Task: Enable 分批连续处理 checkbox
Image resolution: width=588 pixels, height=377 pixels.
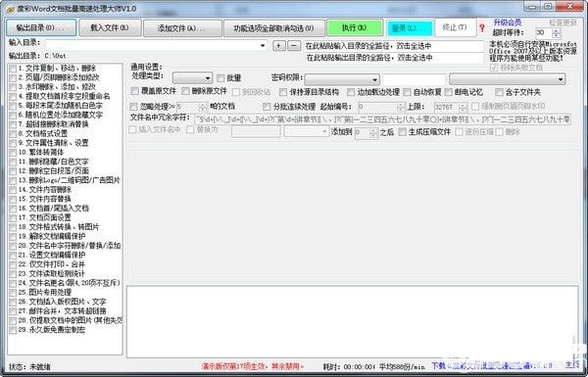Action: pos(267,107)
